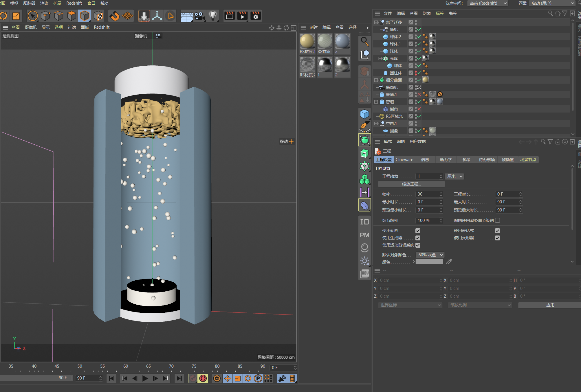Toggle parameter keyframe P icon
Viewport: 581px width, 392px height.
click(258, 378)
